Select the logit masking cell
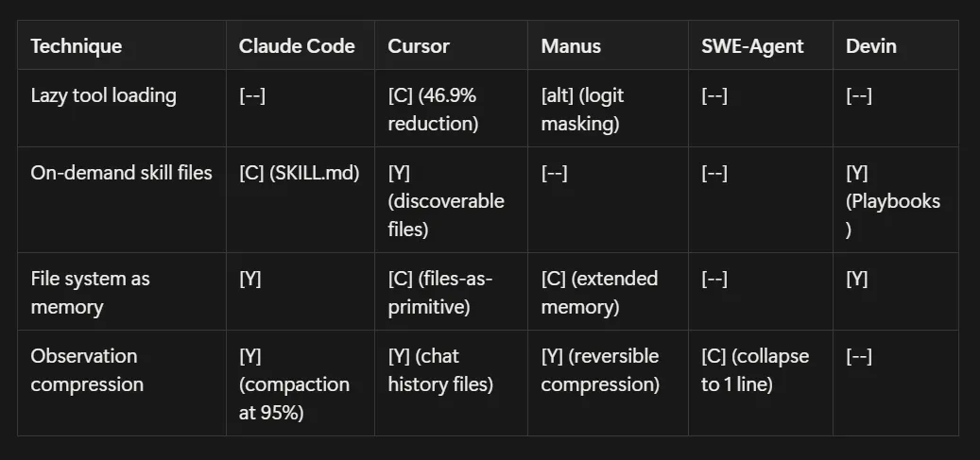The width and height of the screenshot is (980, 460). pos(582,108)
